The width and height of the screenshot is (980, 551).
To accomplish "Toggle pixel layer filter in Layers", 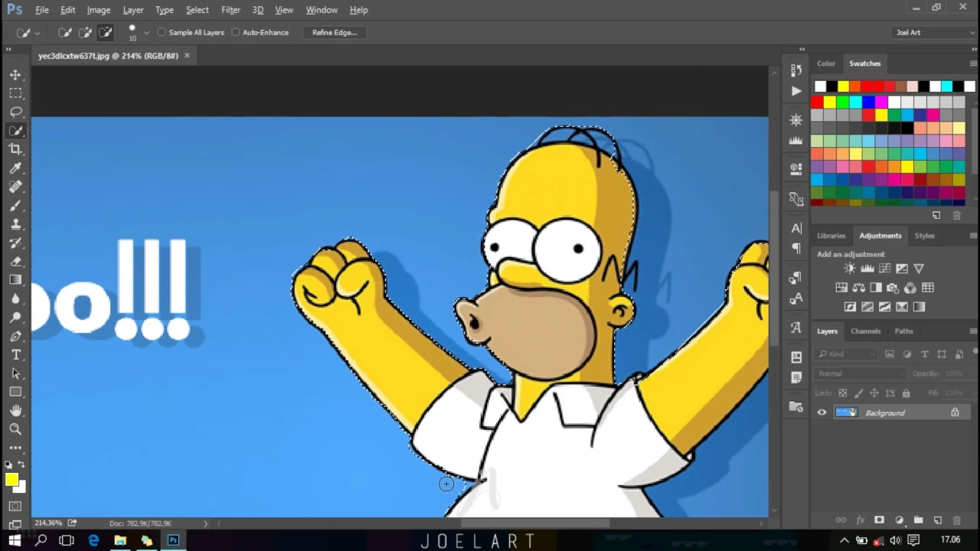I will pos(890,354).
